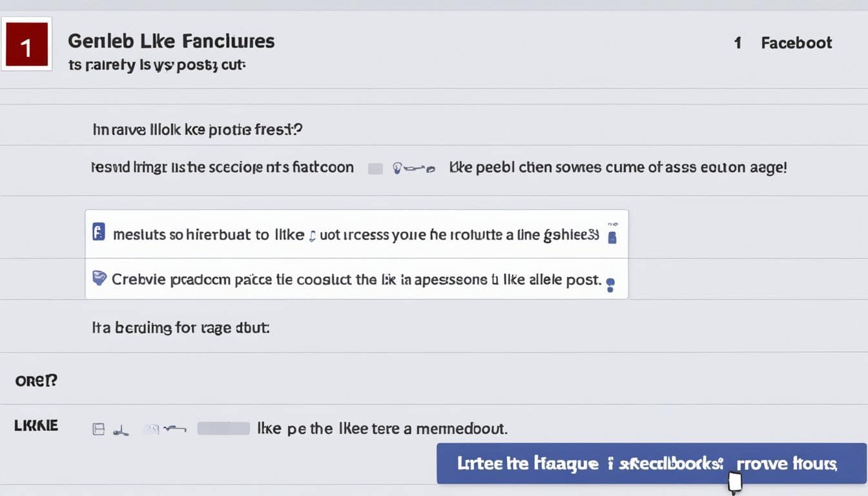Switch to the LKKNE section on the left

(35, 425)
